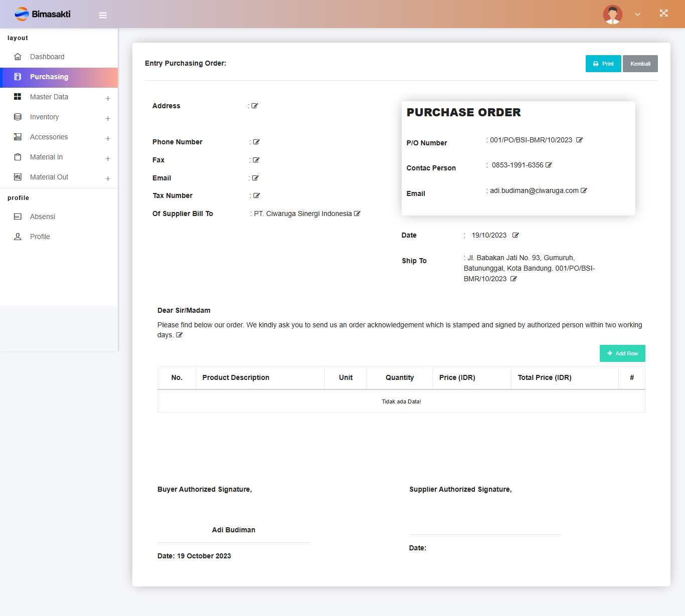Click the edit icon beside P/O Number
The height and width of the screenshot is (616, 685).
[x=579, y=140]
